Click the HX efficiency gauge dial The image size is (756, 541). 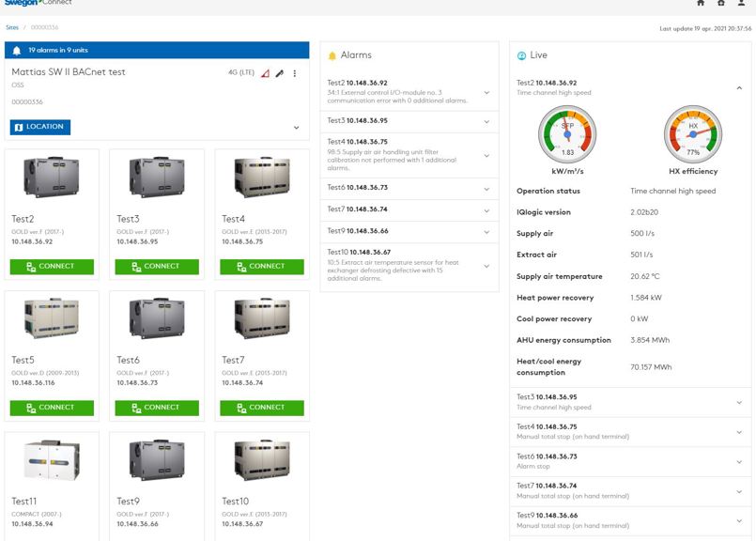click(693, 133)
